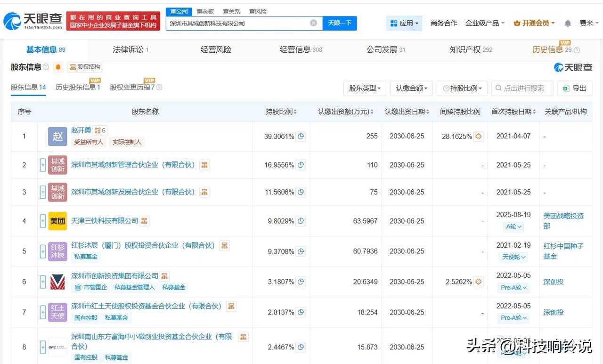Viewport: 603px width, 364px height.
Task: Sort by 持股比例 column header
Action: click(x=281, y=112)
